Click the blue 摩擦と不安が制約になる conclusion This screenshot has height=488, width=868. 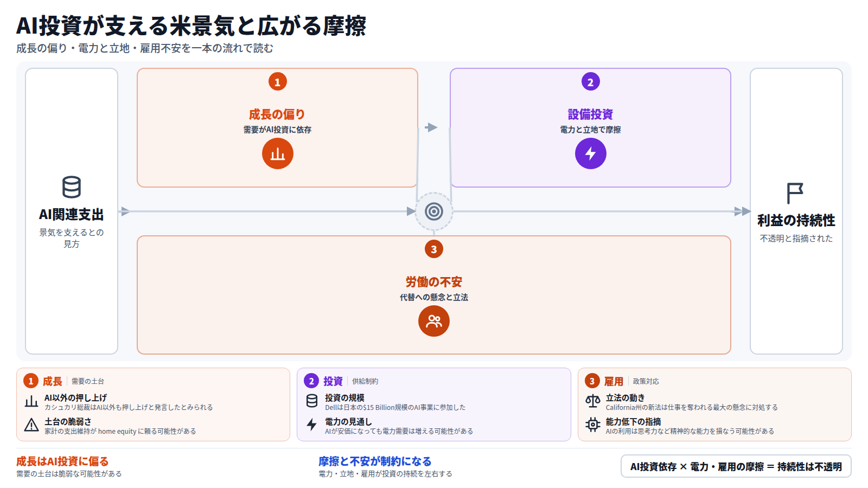(375, 461)
